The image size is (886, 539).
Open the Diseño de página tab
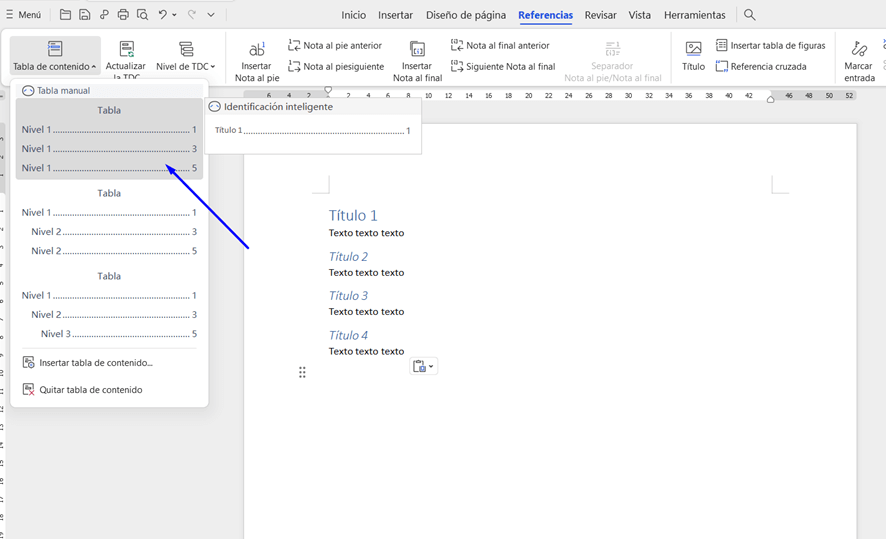[x=466, y=15]
